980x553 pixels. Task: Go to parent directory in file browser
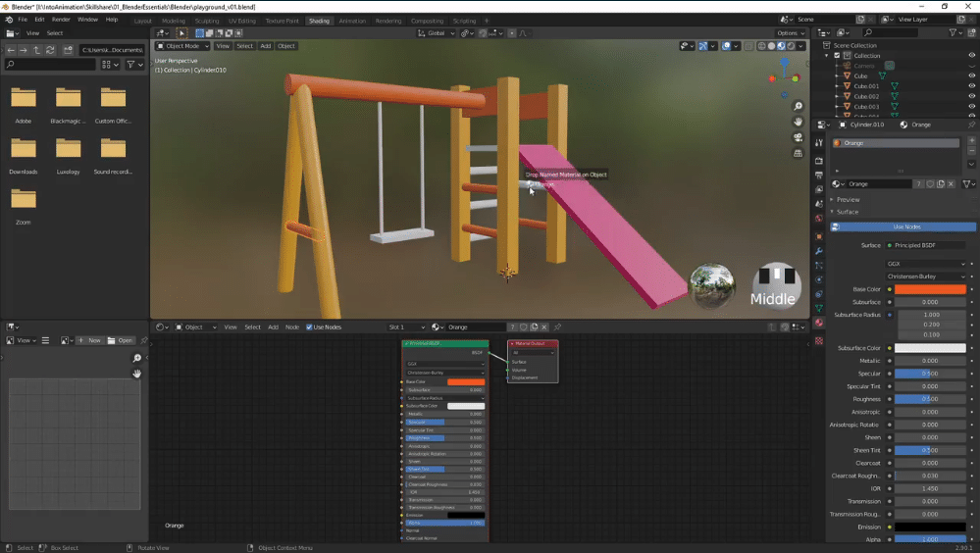click(37, 50)
